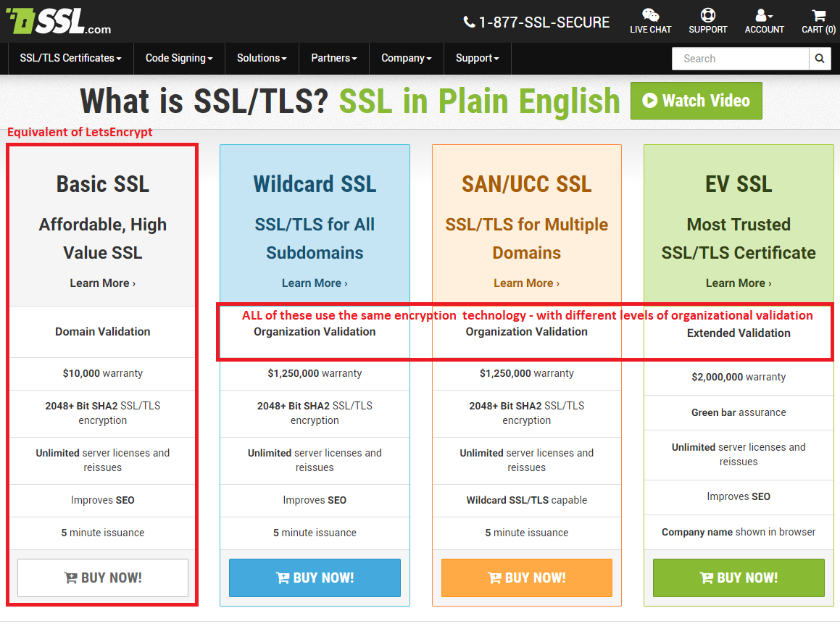
Task: Open the shopping Cart icon
Action: pyautogui.click(x=818, y=15)
